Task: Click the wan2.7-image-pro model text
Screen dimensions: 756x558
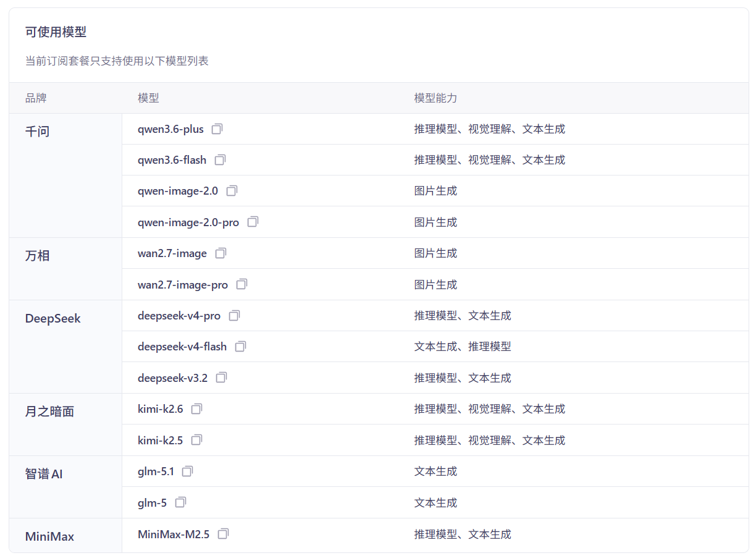Action: tap(183, 284)
